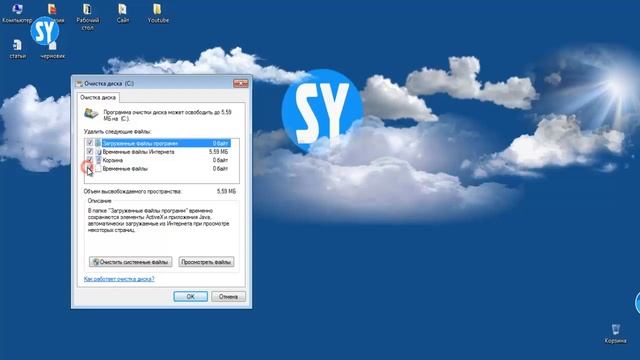Open the Сайт folder on desktop

tap(122, 13)
